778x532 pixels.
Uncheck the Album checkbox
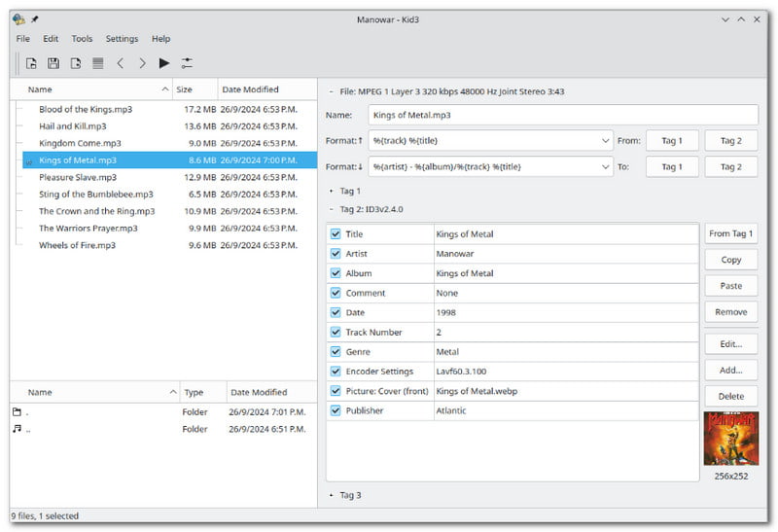pos(336,273)
